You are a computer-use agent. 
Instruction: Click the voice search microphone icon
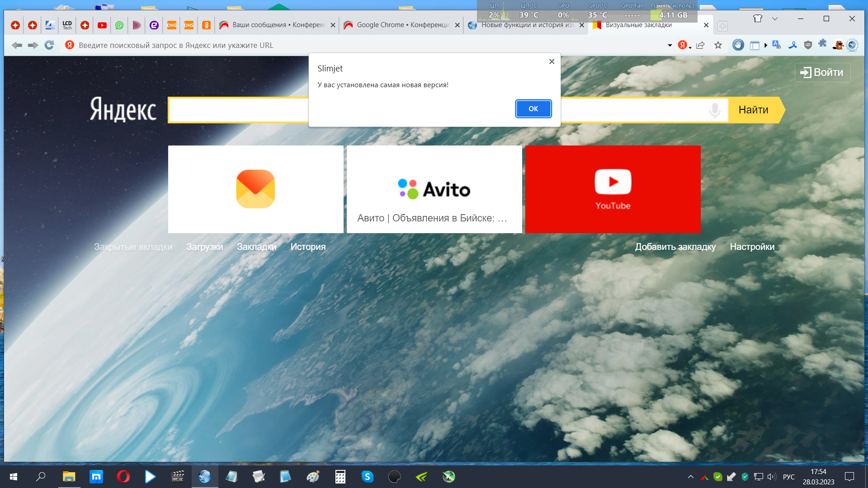714,110
